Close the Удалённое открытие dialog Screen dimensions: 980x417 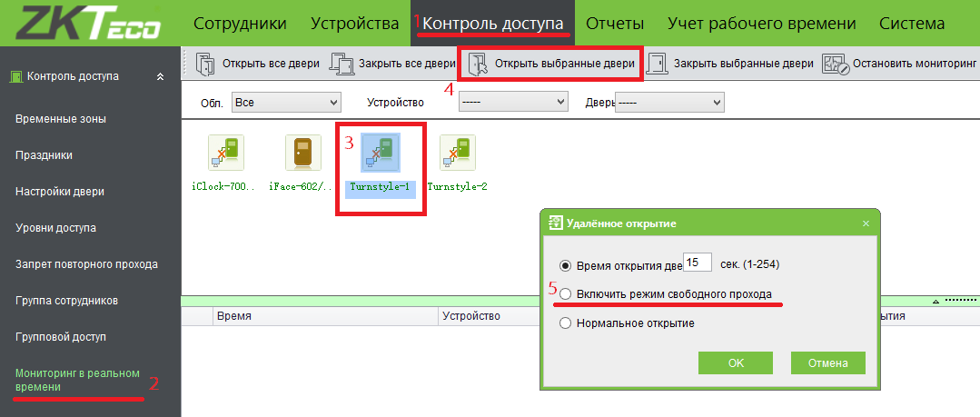click(866, 223)
